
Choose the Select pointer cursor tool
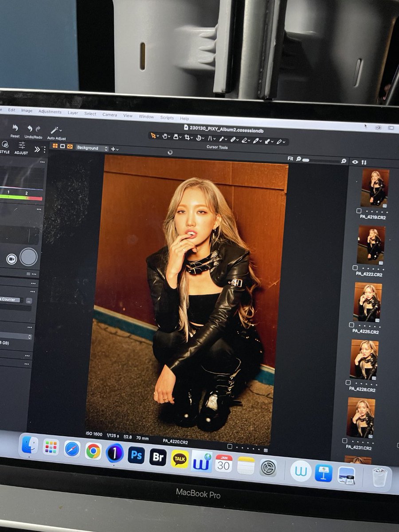(154, 136)
